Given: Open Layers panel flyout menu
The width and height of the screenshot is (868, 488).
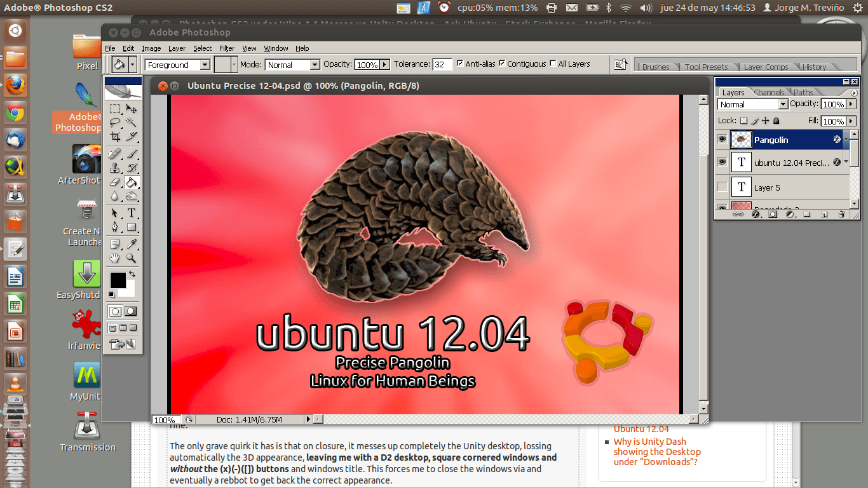Looking at the screenshot, I should click(x=854, y=93).
